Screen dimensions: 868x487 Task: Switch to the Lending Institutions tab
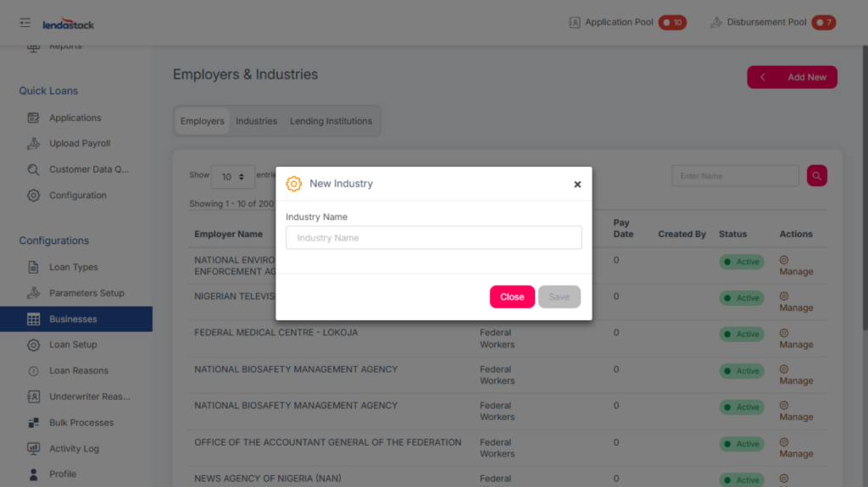coord(331,121)
